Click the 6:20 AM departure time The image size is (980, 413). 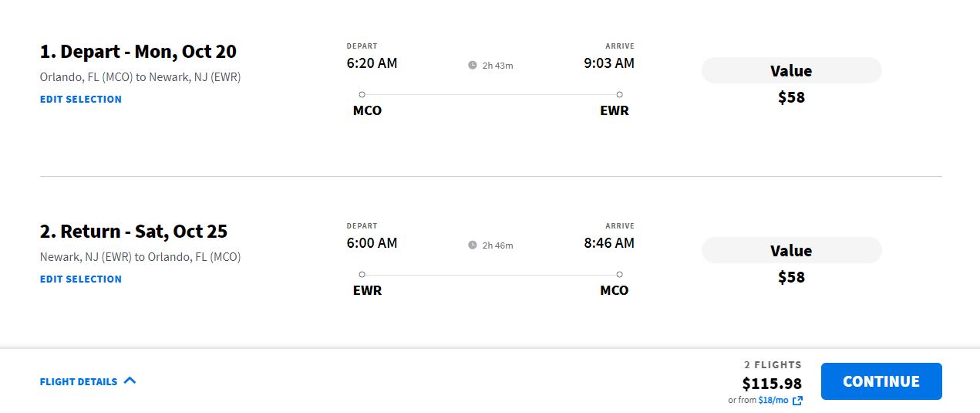[372, 63]
